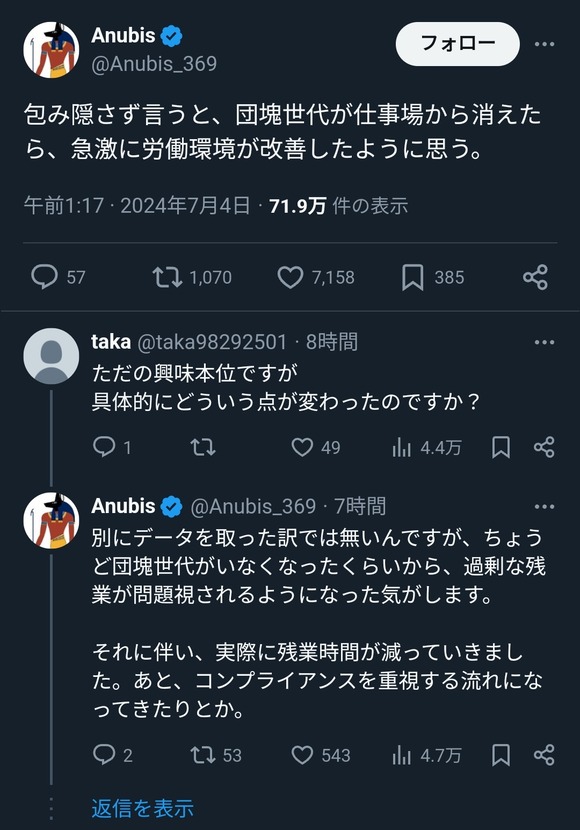Open the more options menu on the main tweet

pos(544,44)
